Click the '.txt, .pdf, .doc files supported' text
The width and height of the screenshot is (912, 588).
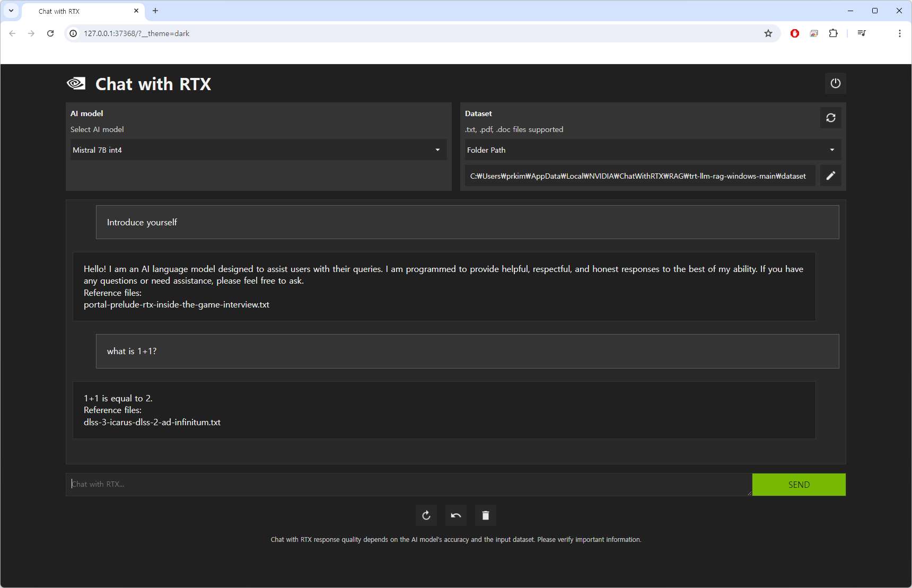point(514,129)
